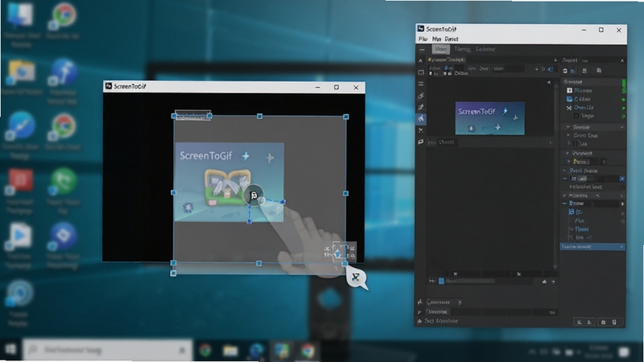
Task: Select the crossed-scissors cut tool in editor sidebar
Action: [420, 130]
